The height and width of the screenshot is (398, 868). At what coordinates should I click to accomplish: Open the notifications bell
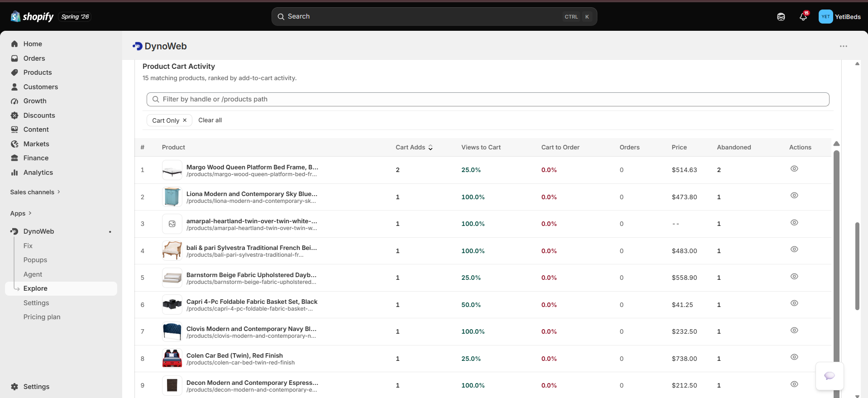(803, 17)
